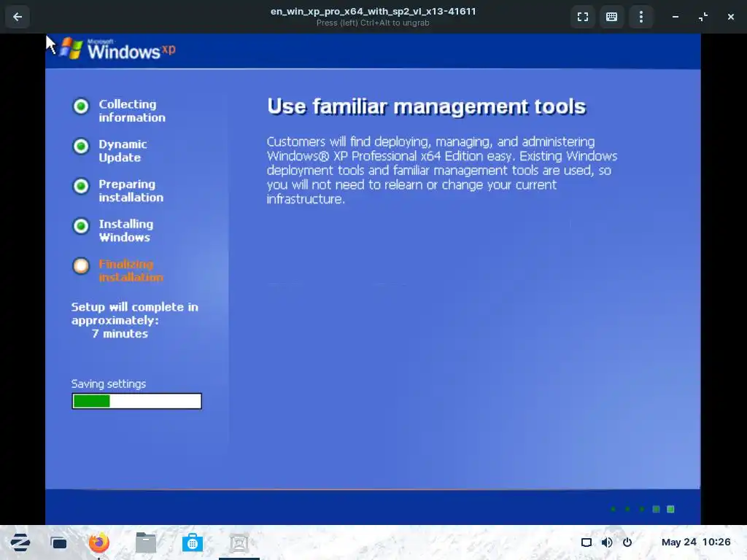Viewport: 747px width, 560px height.
Task: Open the Files manager from taskbar
Action: click(x=146, y=542)
